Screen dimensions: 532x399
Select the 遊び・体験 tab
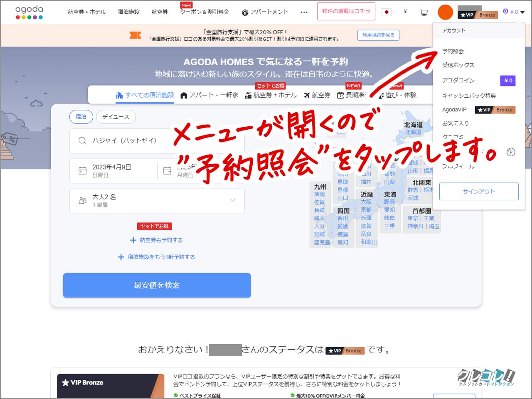click(x=397, y=95)
